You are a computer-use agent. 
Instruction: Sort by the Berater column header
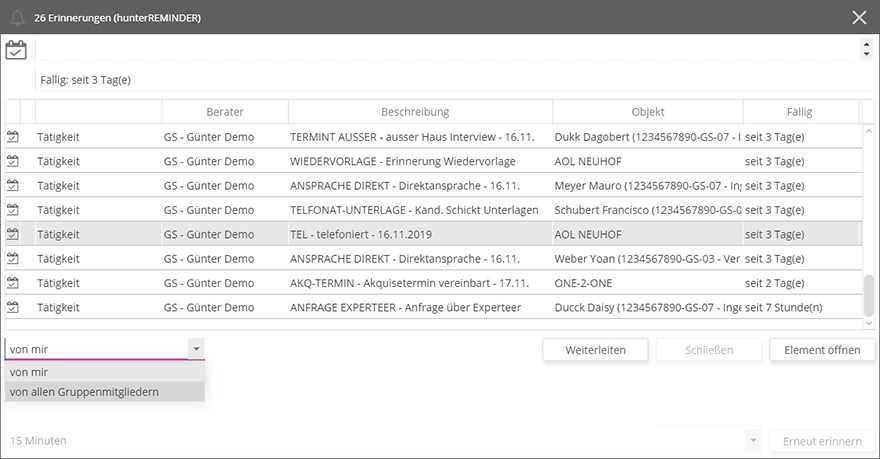click(225, 112)
